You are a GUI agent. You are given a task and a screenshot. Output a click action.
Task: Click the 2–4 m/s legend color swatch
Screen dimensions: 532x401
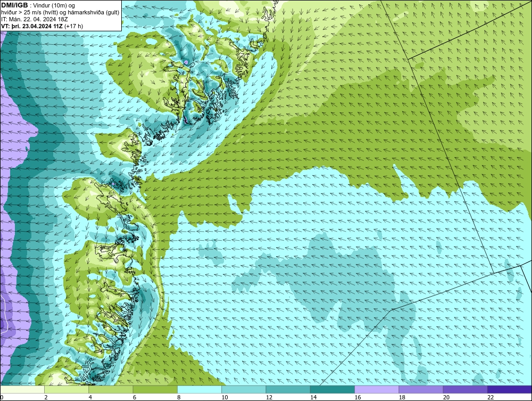(x=66, y=389)
